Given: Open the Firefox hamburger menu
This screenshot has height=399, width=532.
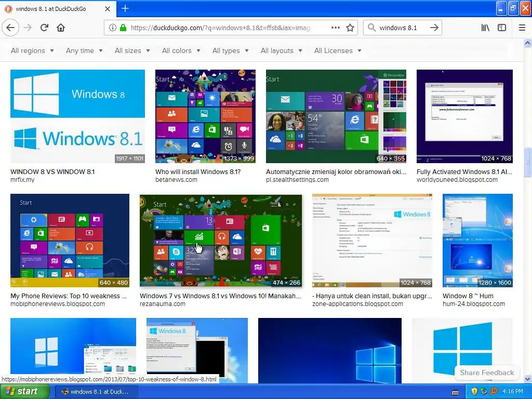Looking at the screenshot, I should (x=522, y=28).
